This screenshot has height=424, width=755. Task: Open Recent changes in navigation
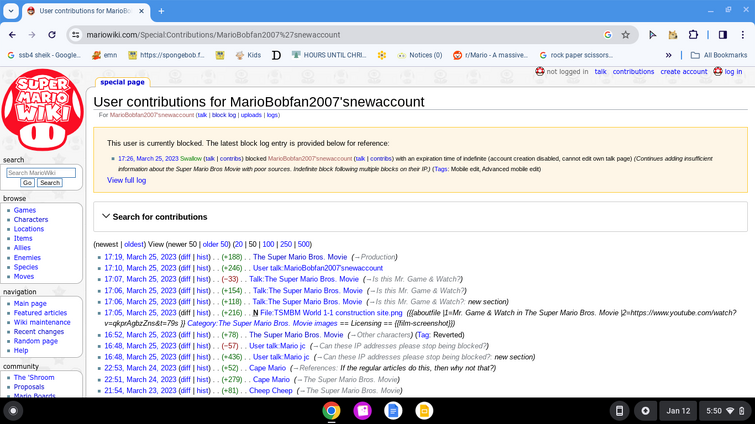coord(39,332)
